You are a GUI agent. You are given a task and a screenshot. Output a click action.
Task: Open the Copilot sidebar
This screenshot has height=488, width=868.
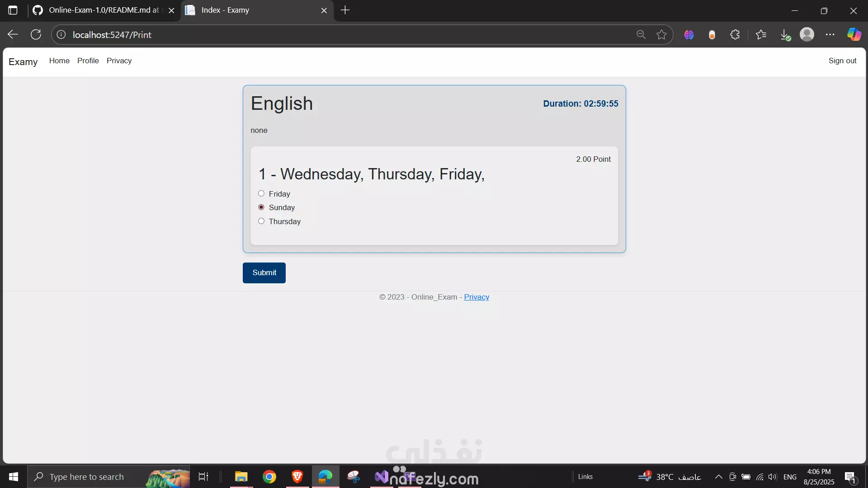854,34
